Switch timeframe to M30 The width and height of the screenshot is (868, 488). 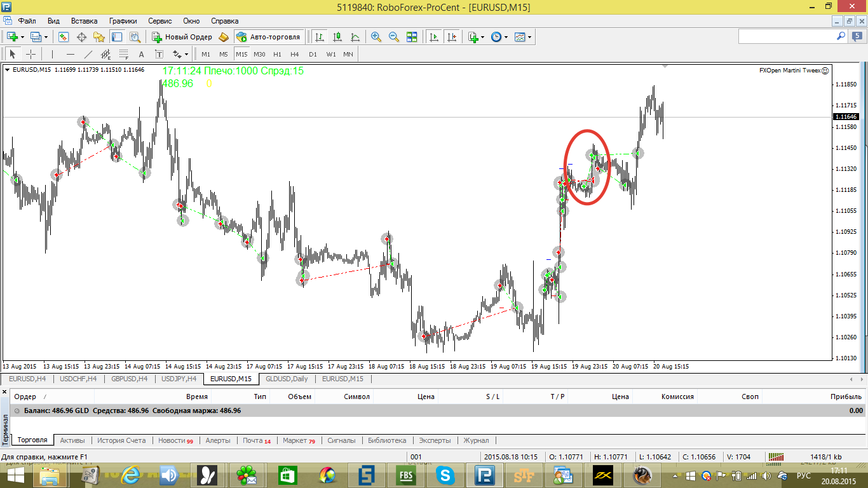(259, 54)
